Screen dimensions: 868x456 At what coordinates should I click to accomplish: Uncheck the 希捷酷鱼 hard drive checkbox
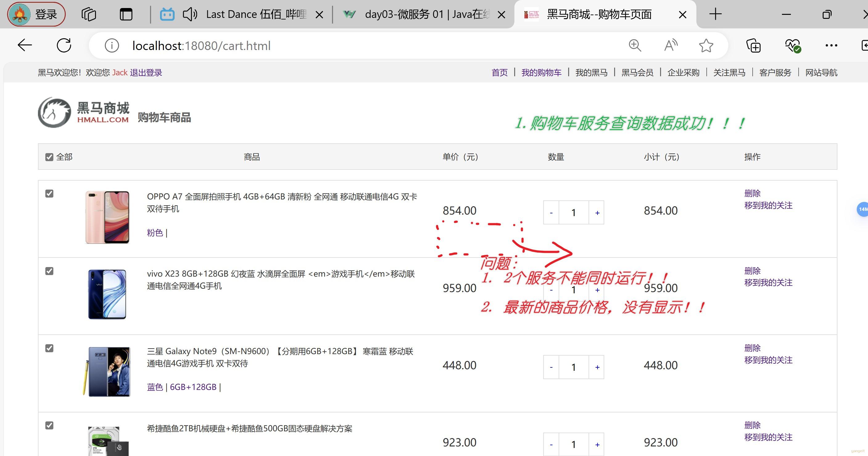49,425
